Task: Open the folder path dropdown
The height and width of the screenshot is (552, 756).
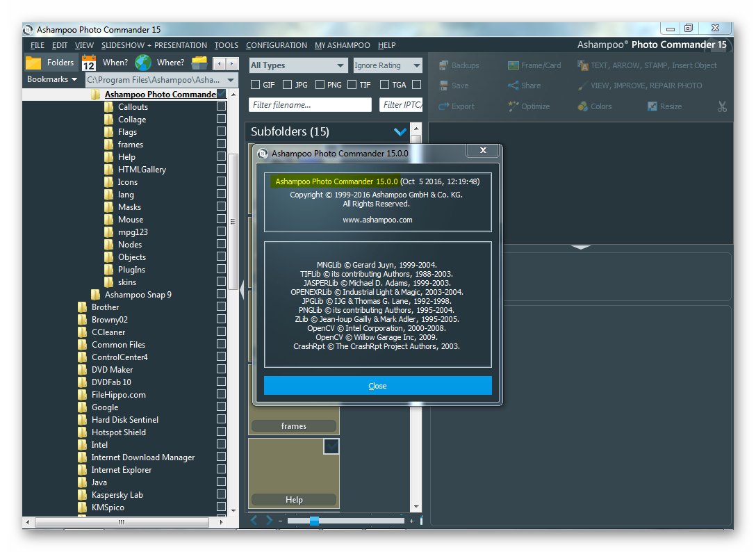Action: [x=231, y=80]
